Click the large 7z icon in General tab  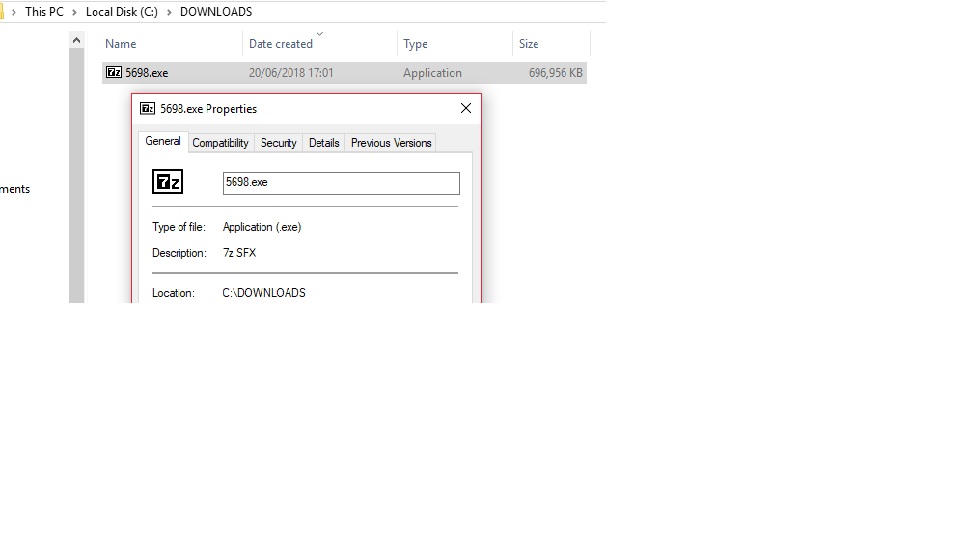tap(167, 182)
